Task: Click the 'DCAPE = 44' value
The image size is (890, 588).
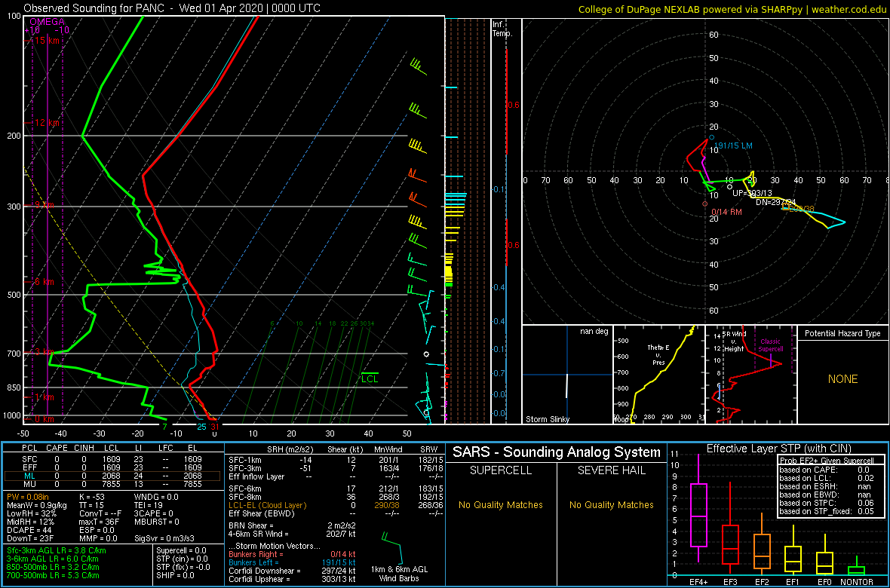Action: click(29, 529)
